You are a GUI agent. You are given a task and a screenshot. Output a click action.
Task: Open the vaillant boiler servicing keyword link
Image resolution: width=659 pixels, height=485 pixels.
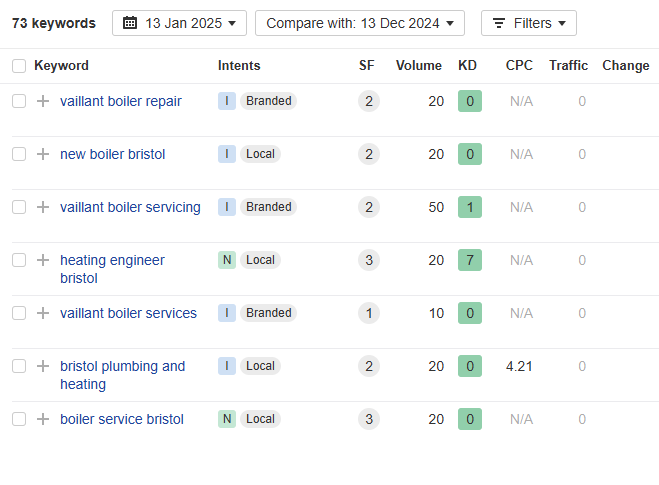130,207
